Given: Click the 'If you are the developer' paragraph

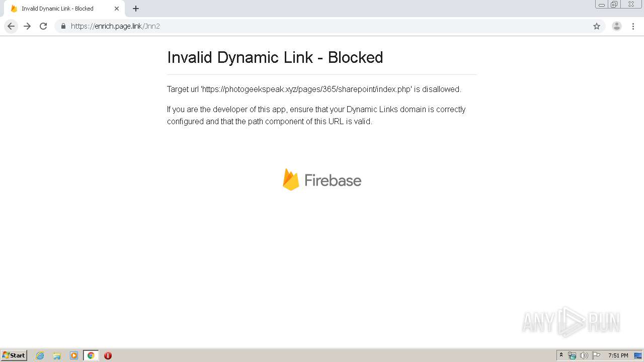Looking at the screenshot, I should coord(316,115).
